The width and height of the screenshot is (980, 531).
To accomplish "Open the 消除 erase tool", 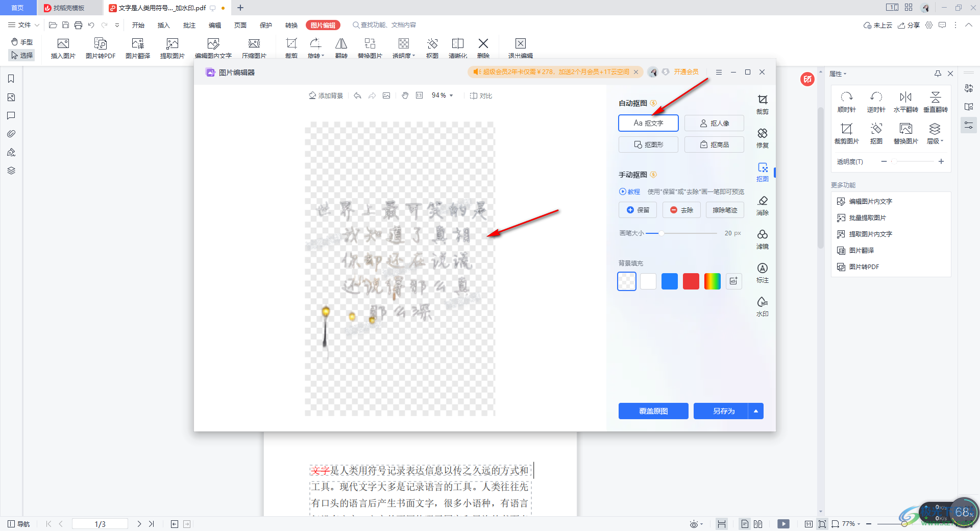I will (762, 205).
